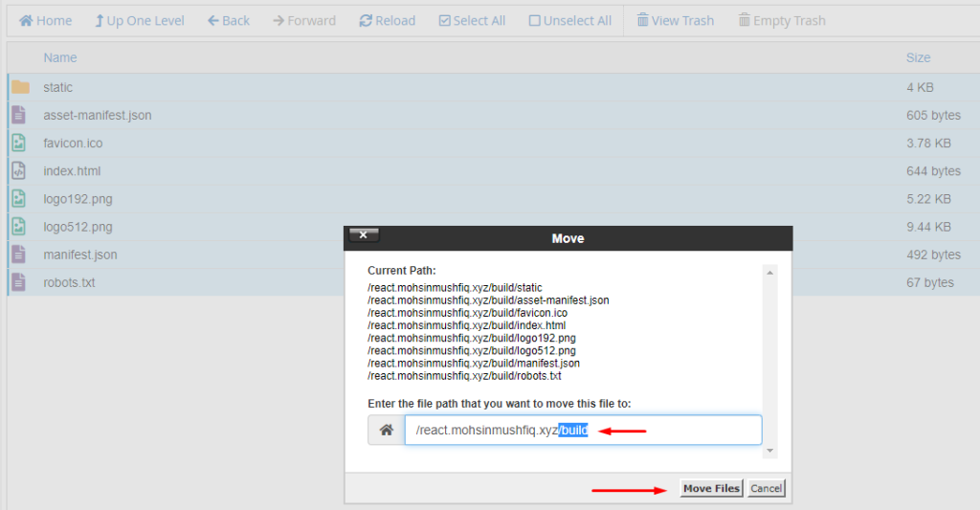This screenshot has width=980, height=510.
Task: Click the 4 KB size of static
Action: click(920, 87)
